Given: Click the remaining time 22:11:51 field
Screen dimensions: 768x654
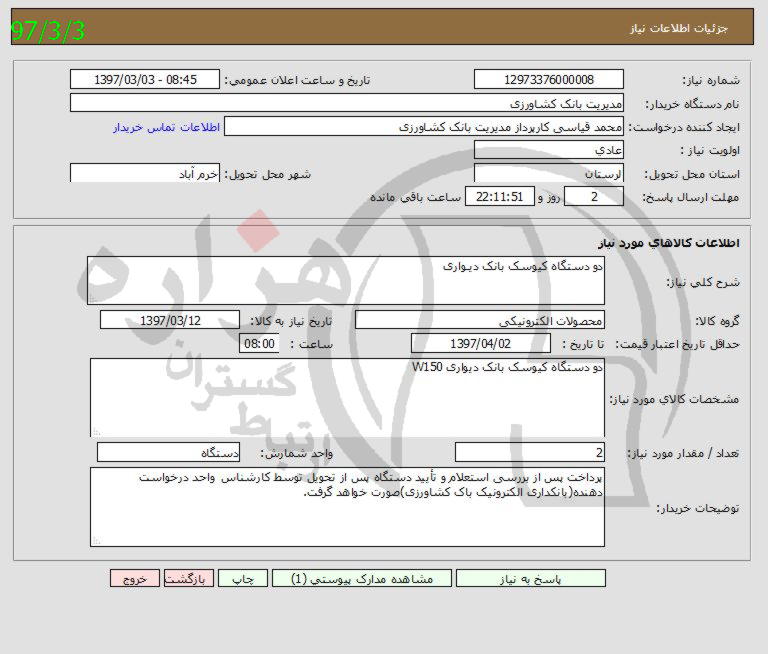Looking at the screenshot, I should 500,197.
